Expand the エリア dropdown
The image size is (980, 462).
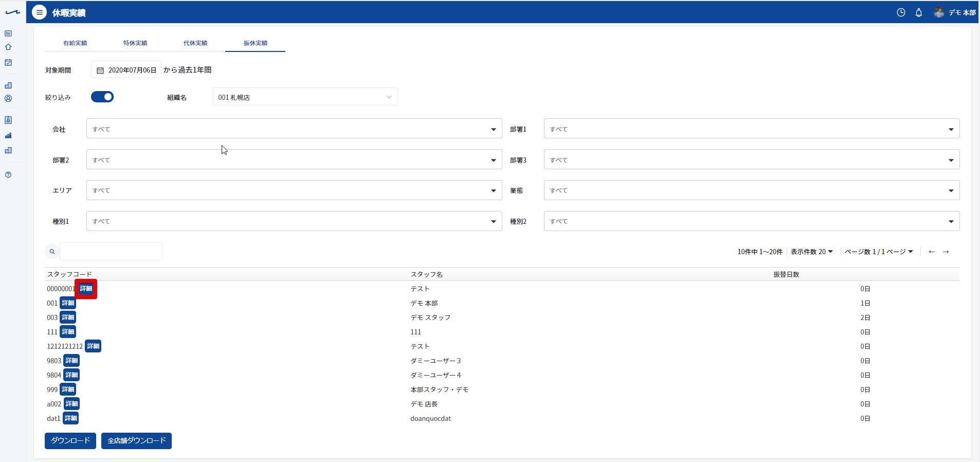(294, 190)
